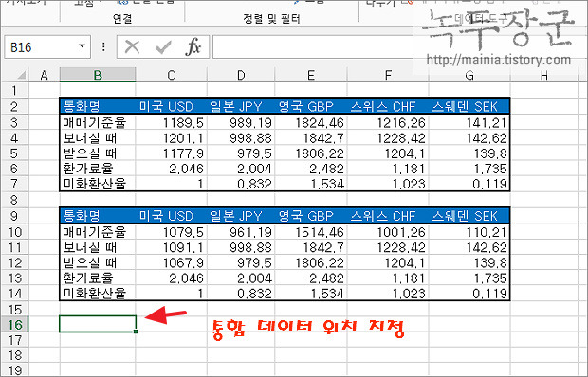Click the Select All corner triangle
This screenshot has width=588, height=377.
(21, 75)
